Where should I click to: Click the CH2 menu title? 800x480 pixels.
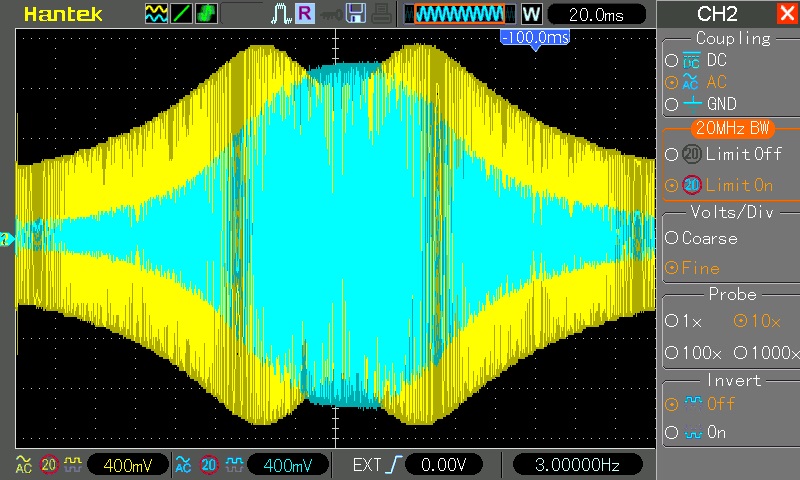pos(716,14)
